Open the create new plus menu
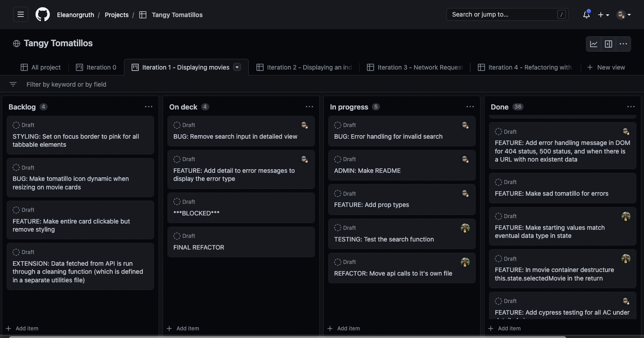Viewport: 644px width, 338px height. point(603,15)
